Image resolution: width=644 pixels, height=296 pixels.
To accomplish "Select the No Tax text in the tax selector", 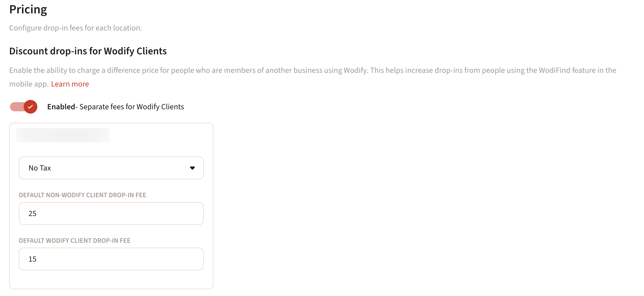I will click(x=40, y=168).
